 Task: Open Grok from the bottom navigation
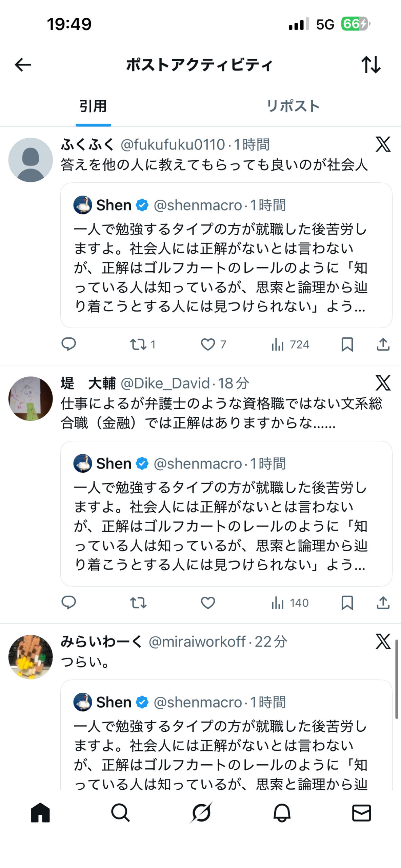[201, 812]
